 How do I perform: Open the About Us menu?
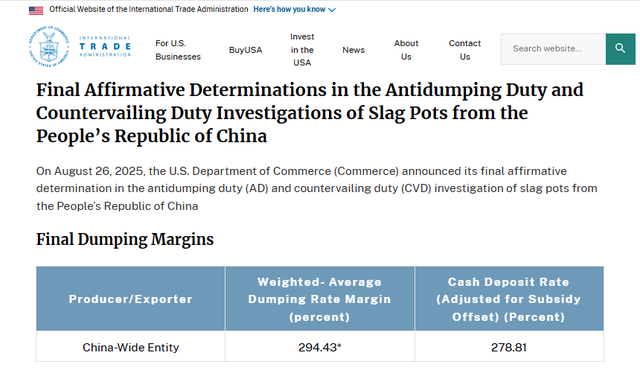point(406,50)
